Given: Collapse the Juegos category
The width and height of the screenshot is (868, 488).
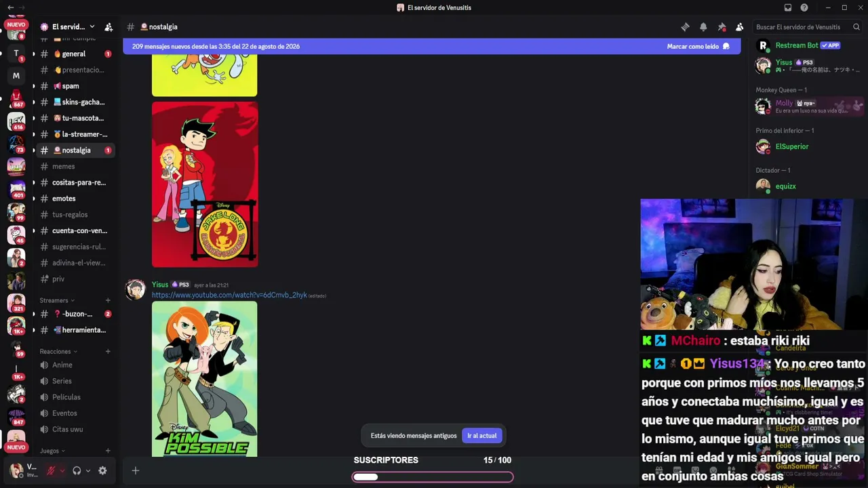Looking at the screenshot, I should [x=52, y=451].
